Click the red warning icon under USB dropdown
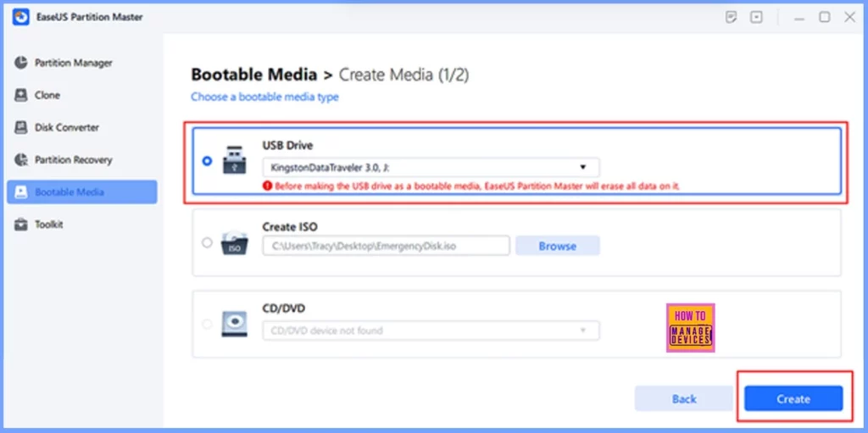Screen dimensions: 868x433 [x=268, y=186]
